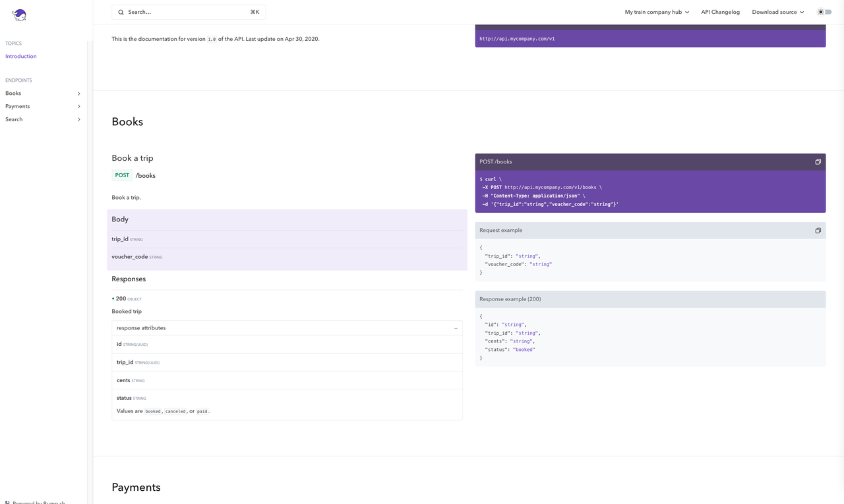844x504 pixels.
Task: Click the 'booked' enum value
Action: coord(153,411)
